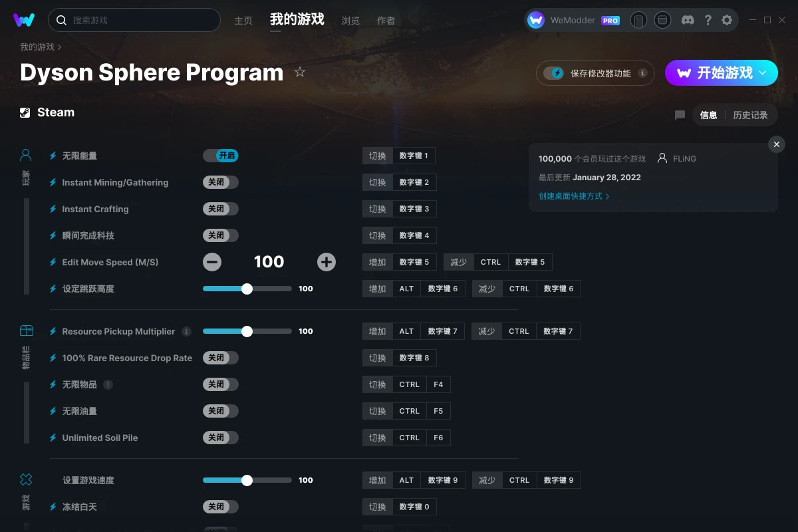The height and width of the screenshot is (532, 798).
Task: Toggle 瞬间完成科技 on
Action: click(221, 235)
